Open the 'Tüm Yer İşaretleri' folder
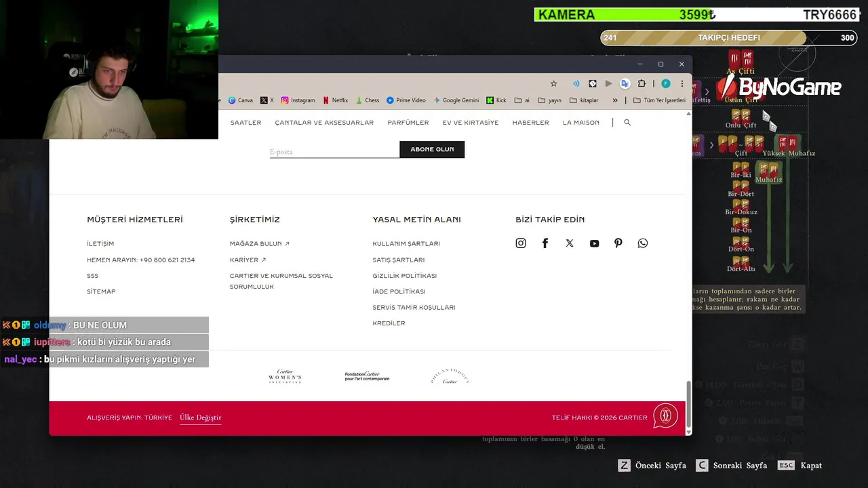The image size is (868, 488). tap(659, 100)
